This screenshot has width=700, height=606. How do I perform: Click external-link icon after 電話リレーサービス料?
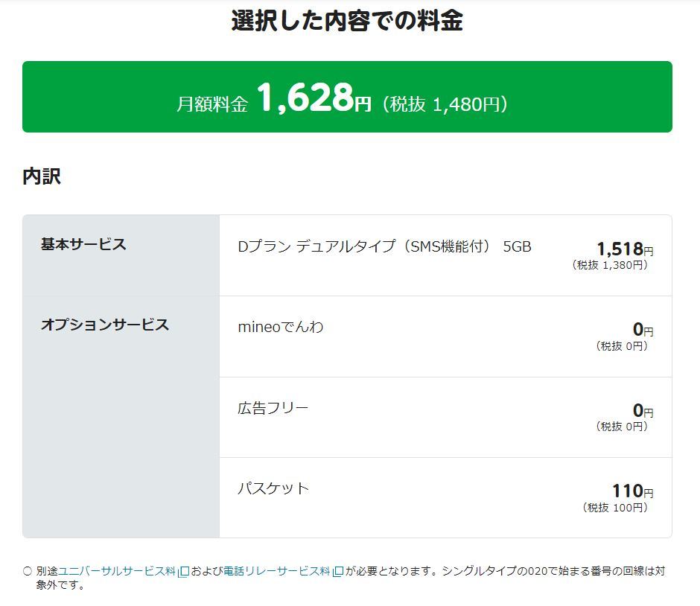tap(337, 572)
